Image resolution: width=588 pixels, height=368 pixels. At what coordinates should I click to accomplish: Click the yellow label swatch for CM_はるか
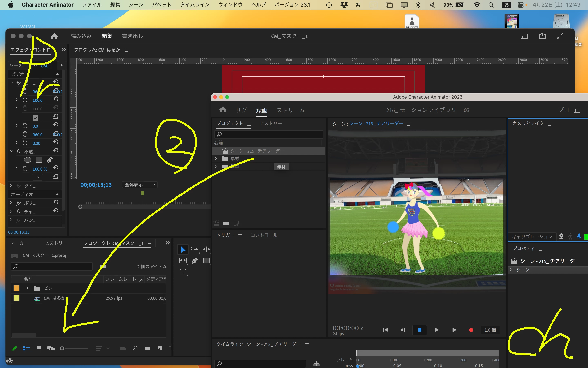tap(17, 298)
